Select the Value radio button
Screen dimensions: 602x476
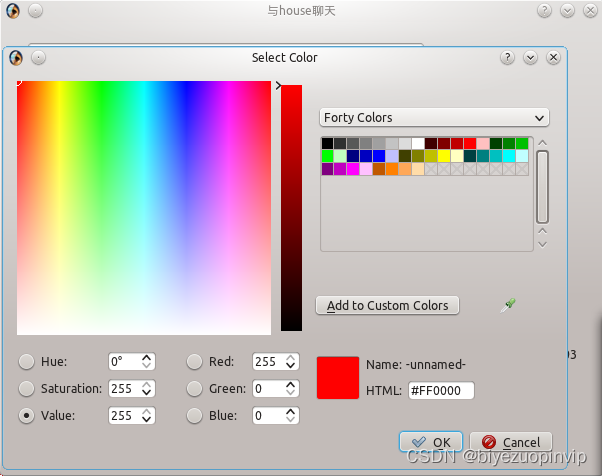pos(26,415)
